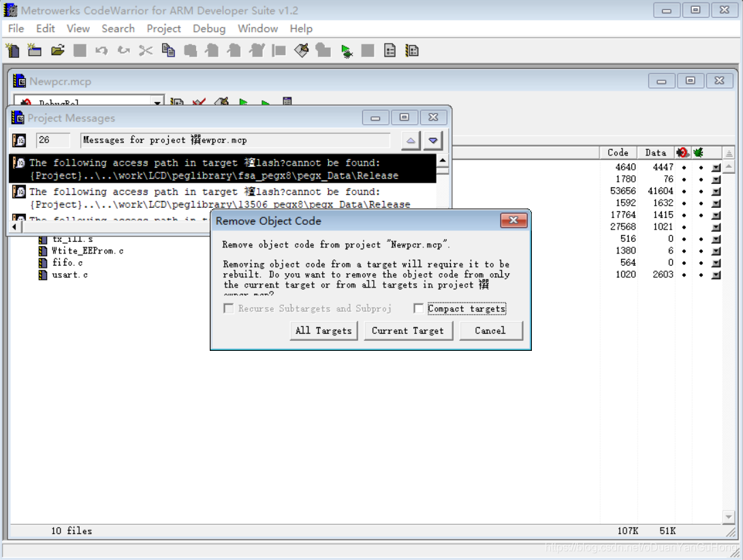Open the column header popup above the project scrollbar
Screen dimensions: 743x560
pos(729,153)
